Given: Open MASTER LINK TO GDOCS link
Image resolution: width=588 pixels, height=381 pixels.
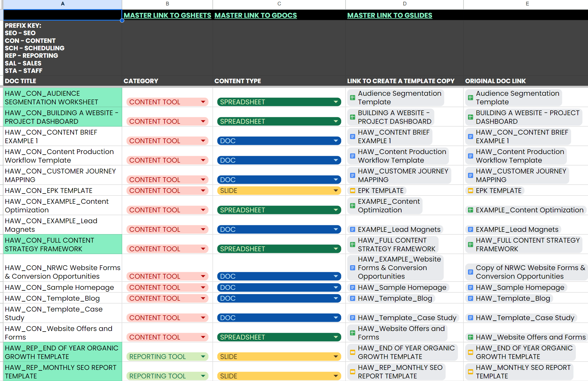Looking at the screenshot, I should click(256, 15).
